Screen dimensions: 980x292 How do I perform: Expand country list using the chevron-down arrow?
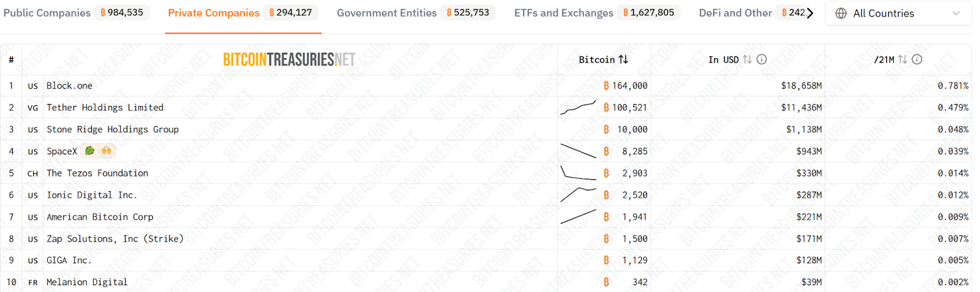click(956, 13)
